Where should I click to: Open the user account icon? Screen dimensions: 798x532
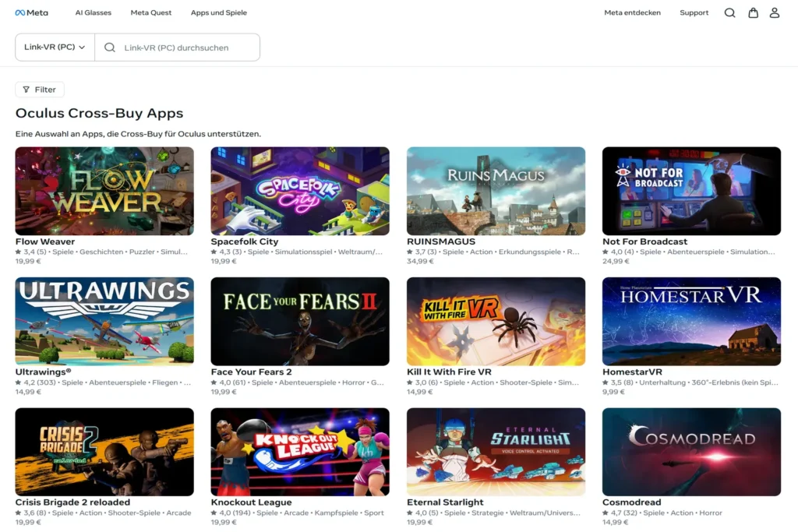tap(775, 12)
